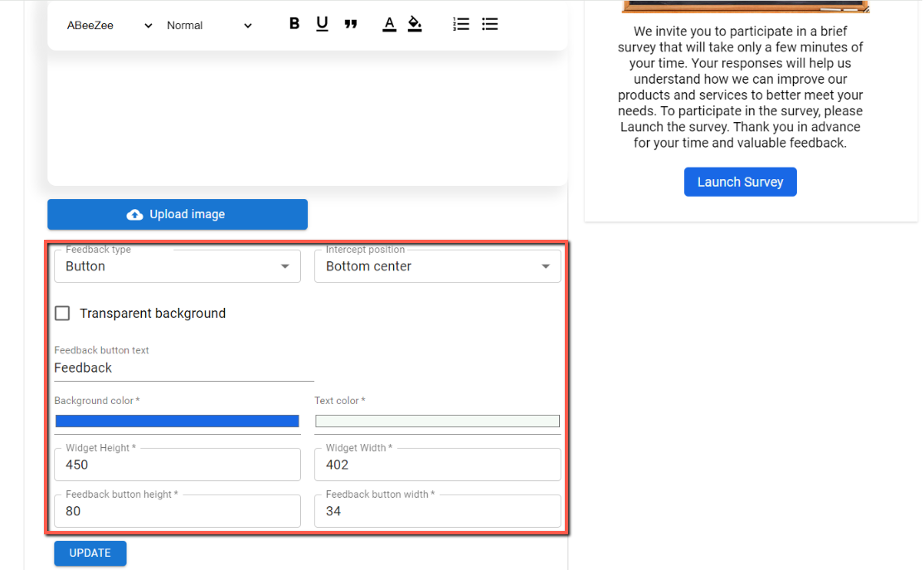Open the ABeeZee font family dropdown
The width and height of the screenshot is (924, 570).
pos(108,25)
